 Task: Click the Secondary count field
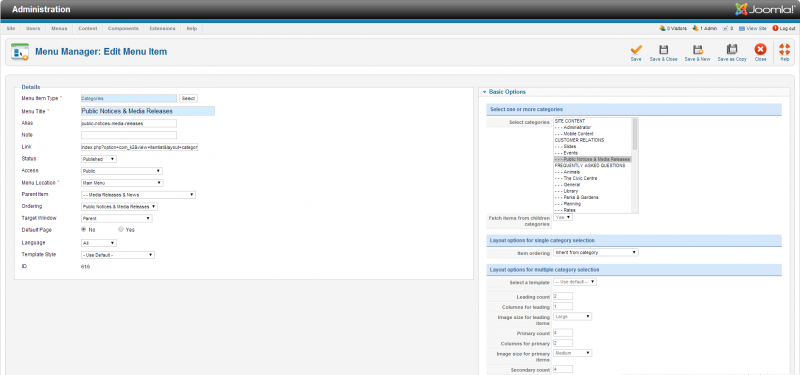pos(563,369)
